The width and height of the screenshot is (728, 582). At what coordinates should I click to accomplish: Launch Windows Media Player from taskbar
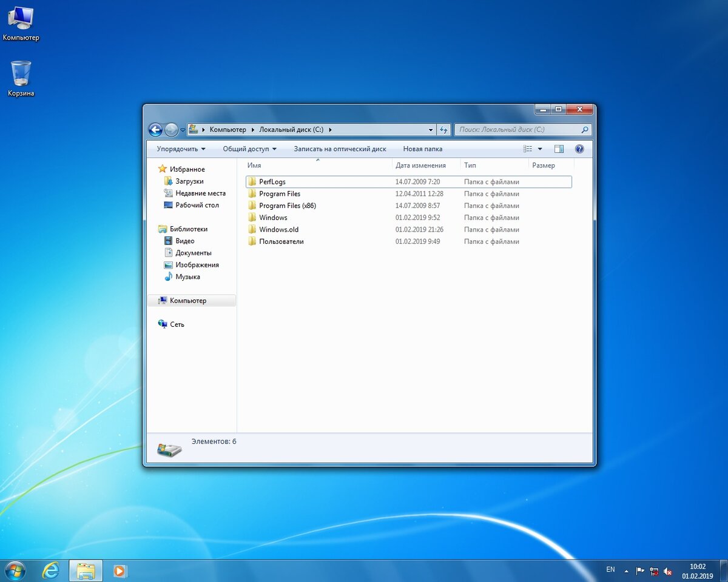click(120, 570)
